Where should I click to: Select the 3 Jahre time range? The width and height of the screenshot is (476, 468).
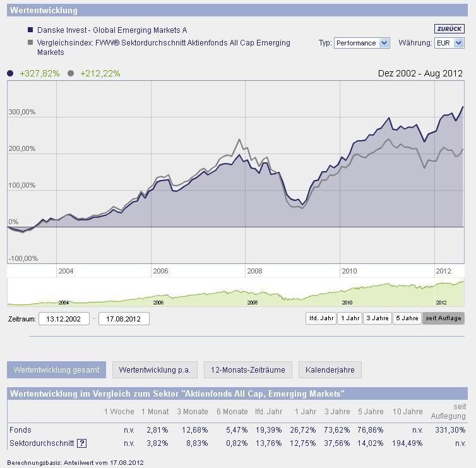pos(377,318)
